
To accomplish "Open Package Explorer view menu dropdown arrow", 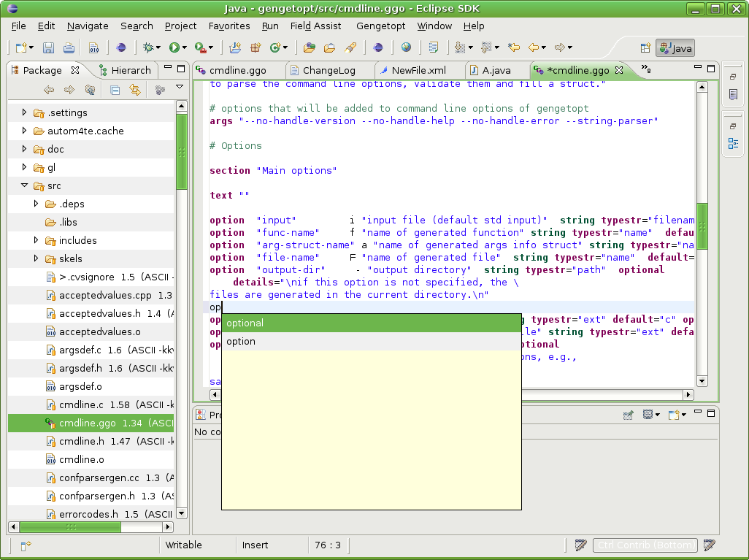I will pos(179,88).
